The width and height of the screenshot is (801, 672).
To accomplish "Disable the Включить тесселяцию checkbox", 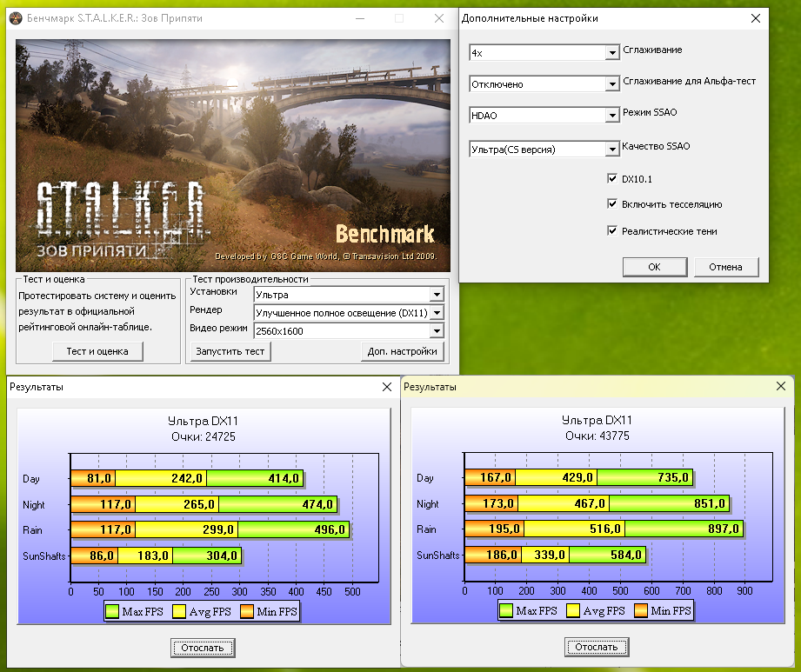I will pyautogui.click(x=612, y=203).
